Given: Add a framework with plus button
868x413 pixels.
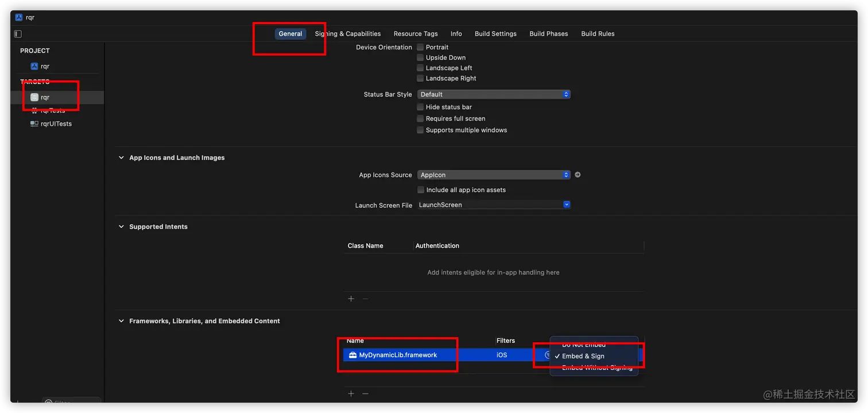Looking at the screenshot, I should (351, 393).
